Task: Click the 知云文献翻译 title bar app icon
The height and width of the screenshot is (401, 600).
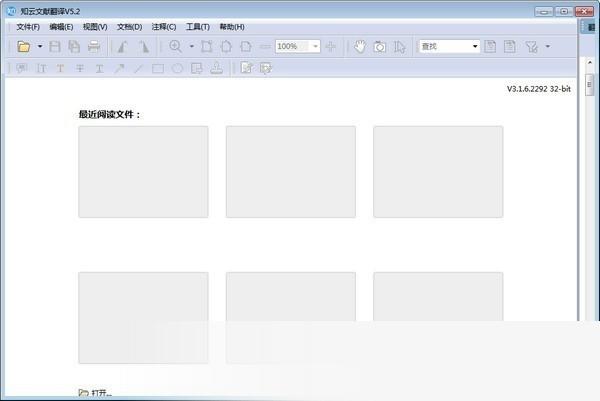Action: coord(11,11)
